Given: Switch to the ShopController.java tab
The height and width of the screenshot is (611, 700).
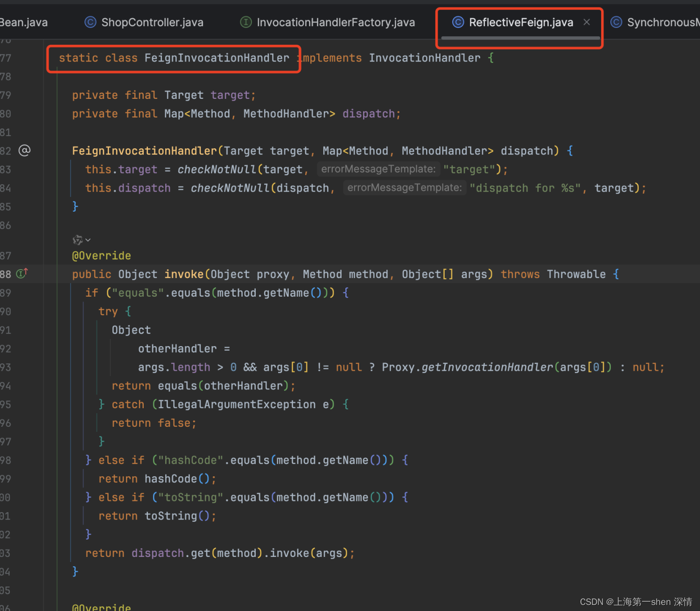Looking at the screenshot, I should 152,22.
